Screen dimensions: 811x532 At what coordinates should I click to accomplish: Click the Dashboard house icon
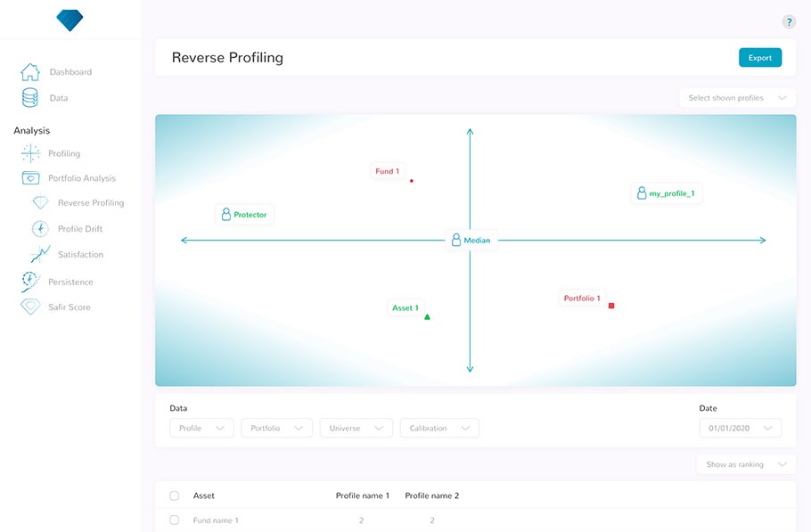point(30,72)
